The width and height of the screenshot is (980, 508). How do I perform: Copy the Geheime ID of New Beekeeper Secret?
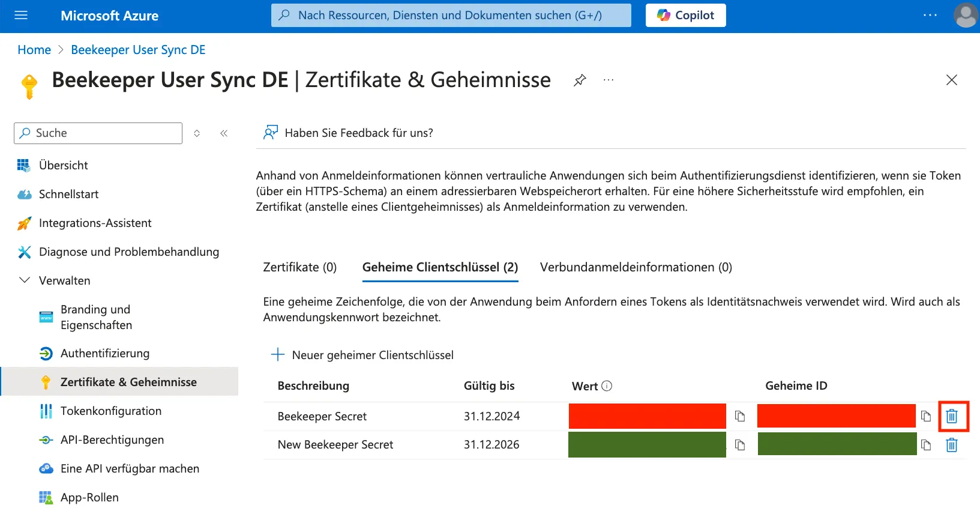(926, 445)
